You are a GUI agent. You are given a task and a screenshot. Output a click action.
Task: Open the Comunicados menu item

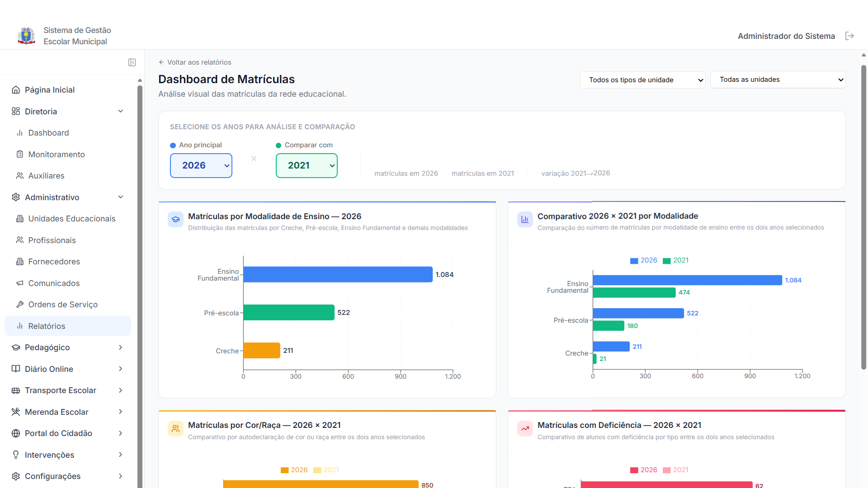tap(68, 283)
